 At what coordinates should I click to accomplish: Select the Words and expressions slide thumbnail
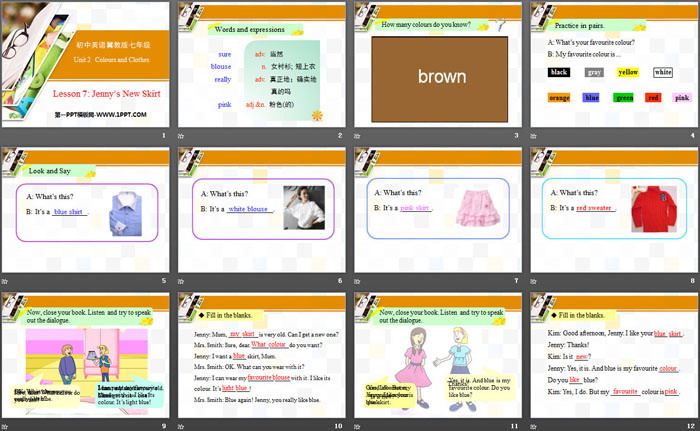(x=262, y=64)
